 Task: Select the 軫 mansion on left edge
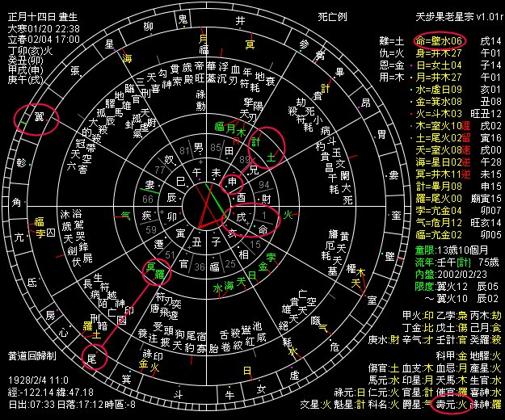point(20,161)
